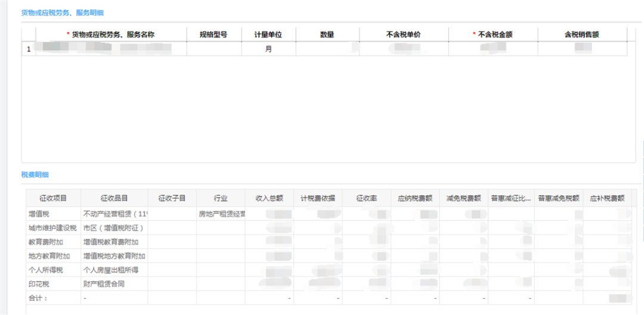Click the 税费明细 section title
This screenshot has height=315, width=644.
point(35,174)
